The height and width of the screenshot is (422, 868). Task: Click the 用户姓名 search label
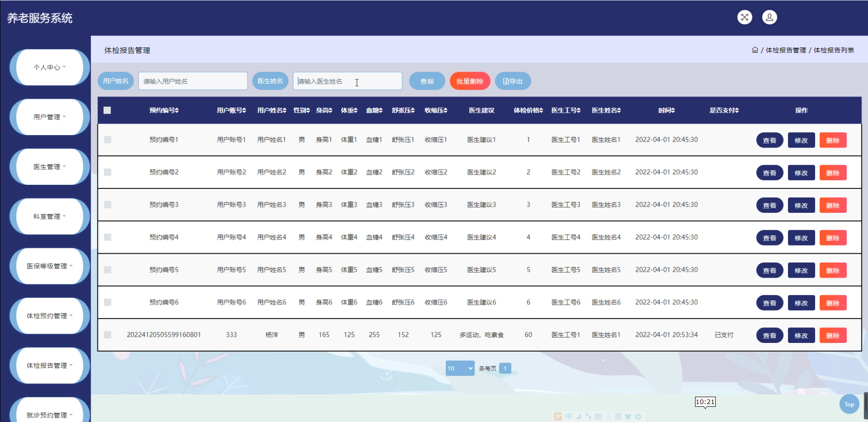[116, 81]
